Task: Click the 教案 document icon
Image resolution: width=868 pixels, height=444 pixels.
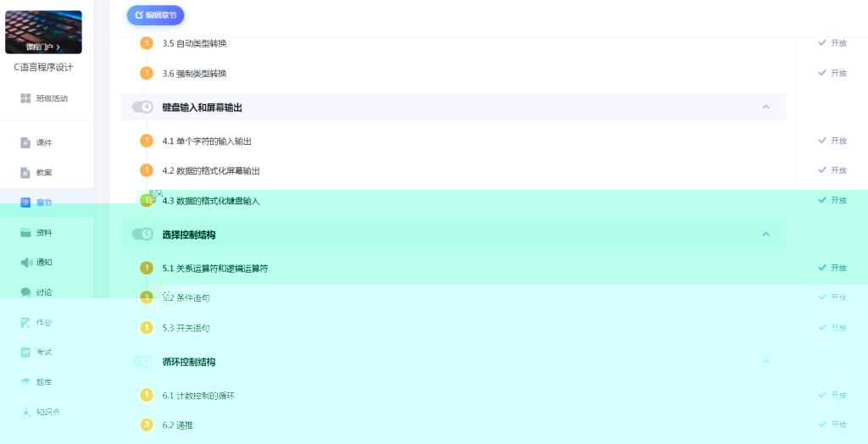Action: point(25,173)
